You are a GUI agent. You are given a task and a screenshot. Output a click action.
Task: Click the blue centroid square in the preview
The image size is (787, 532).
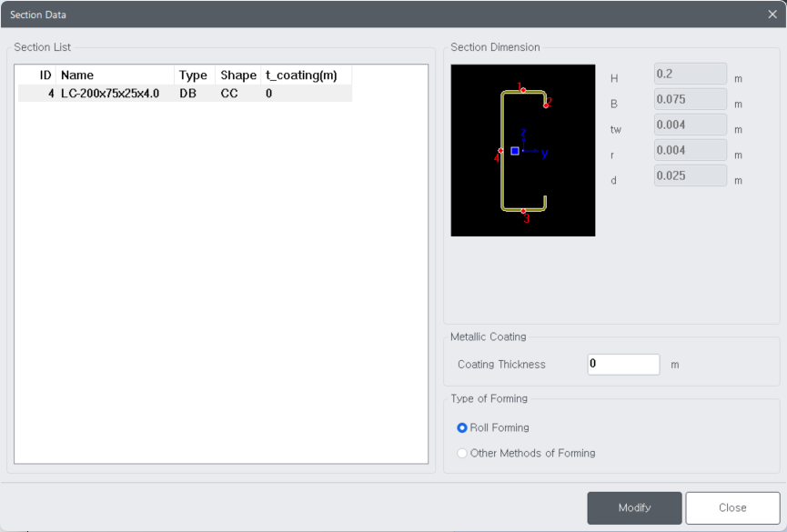pyautogui.click(x=515, y=150)
